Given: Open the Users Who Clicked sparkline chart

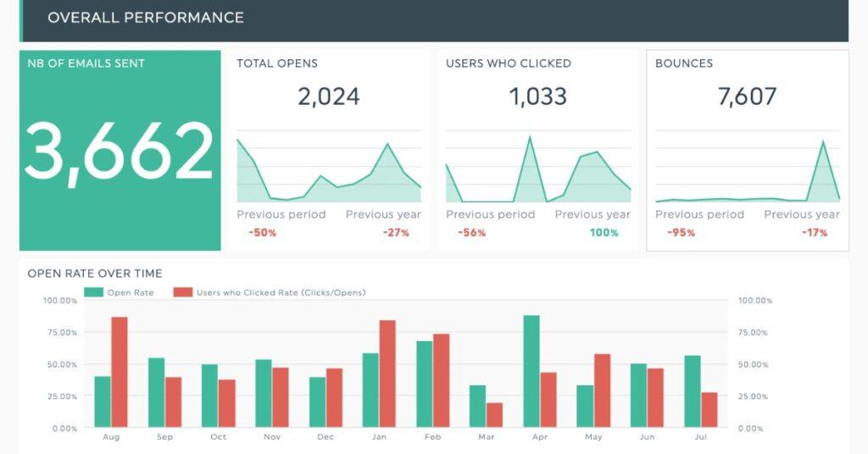Looking at the screenshot, I should coord(537,168).
